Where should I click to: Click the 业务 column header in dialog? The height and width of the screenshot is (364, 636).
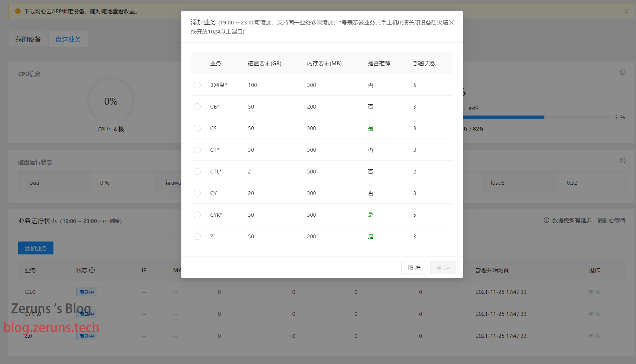click(x=216, y=63)
